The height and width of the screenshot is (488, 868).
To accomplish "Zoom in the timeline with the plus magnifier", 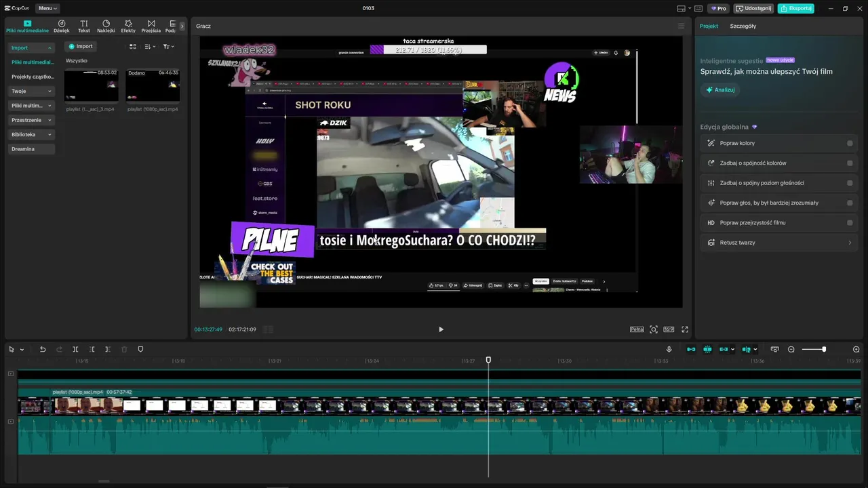I will pyautogui.click(x=856, y=349).
